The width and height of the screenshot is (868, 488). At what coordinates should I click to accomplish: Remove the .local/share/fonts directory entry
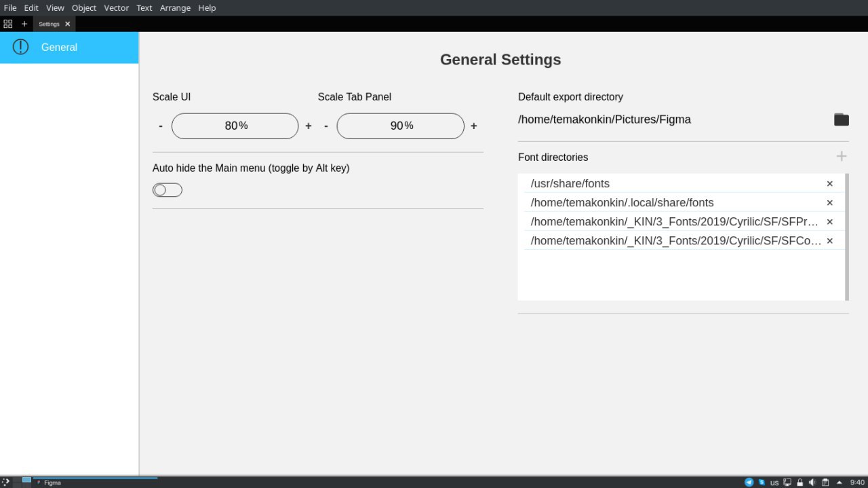[x=829, y=203]
